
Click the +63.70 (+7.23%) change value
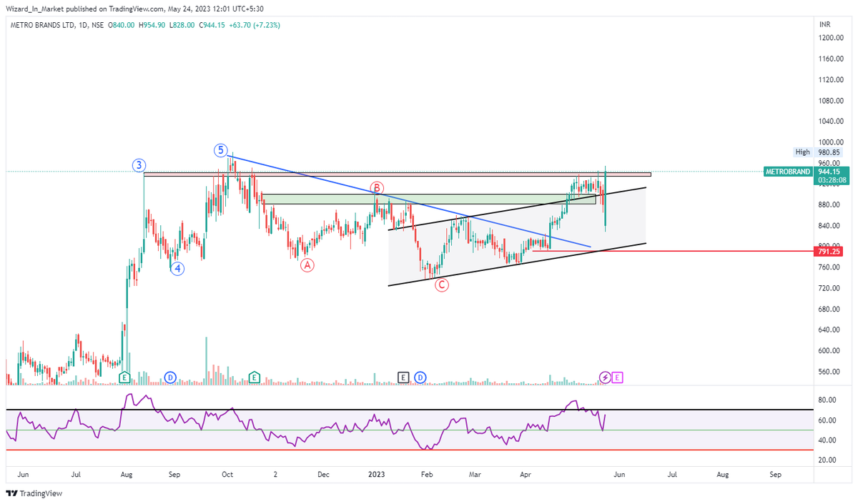(256, 25)
